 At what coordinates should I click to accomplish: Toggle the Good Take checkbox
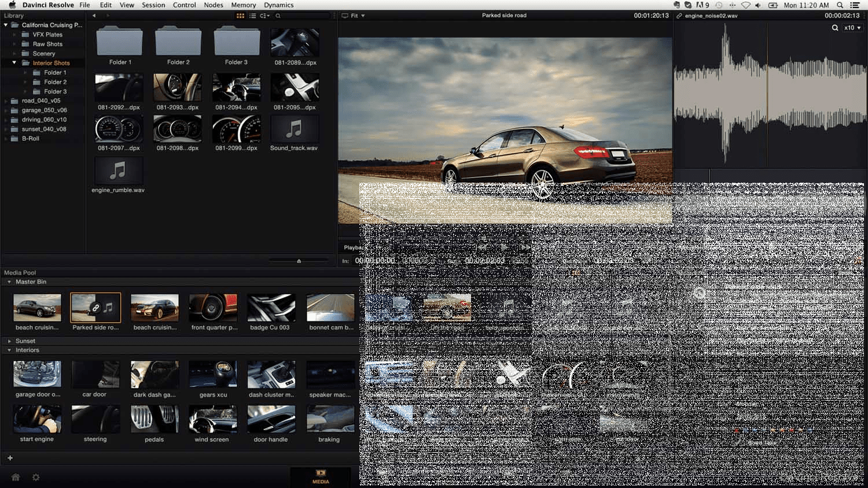click(x=738, y=442)
